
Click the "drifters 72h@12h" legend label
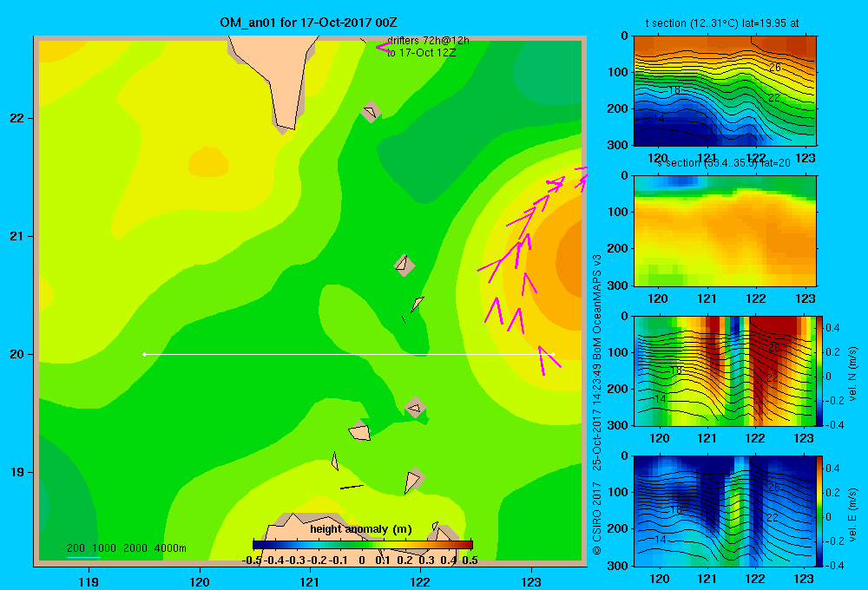coord(428,41)
